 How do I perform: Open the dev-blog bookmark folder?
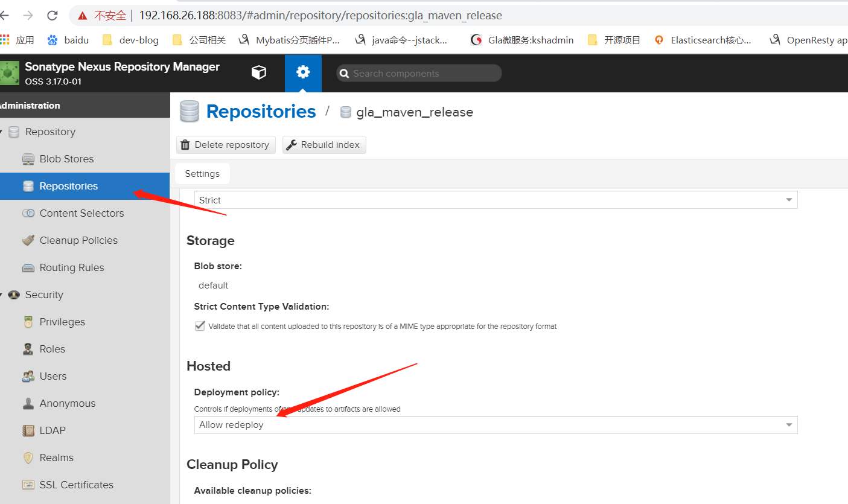coord(130,40)
